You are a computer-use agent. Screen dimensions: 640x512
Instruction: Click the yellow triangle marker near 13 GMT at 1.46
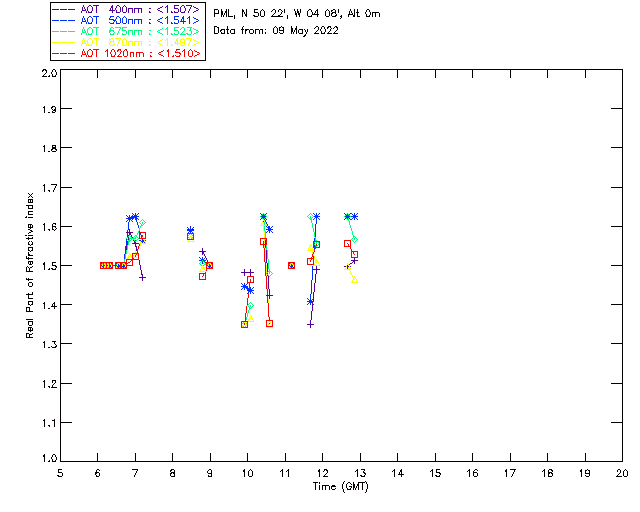click(x=354, y=280)
